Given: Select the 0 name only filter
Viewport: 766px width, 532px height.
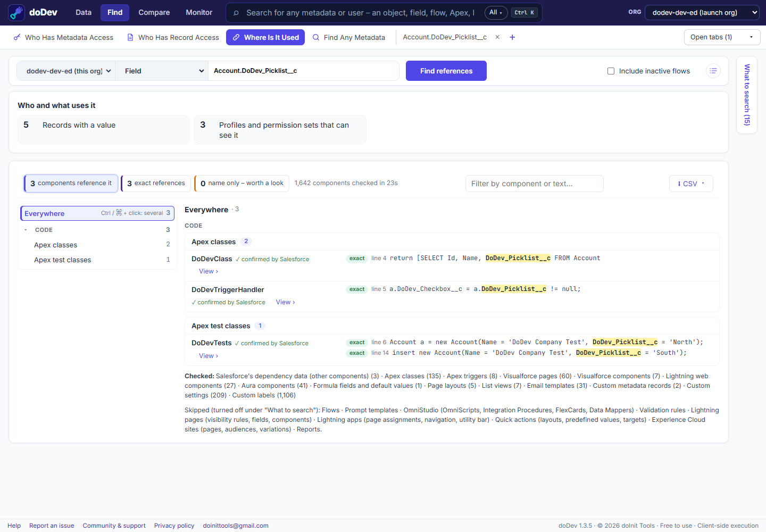Looking at the screenshot, I should [242, 183].
